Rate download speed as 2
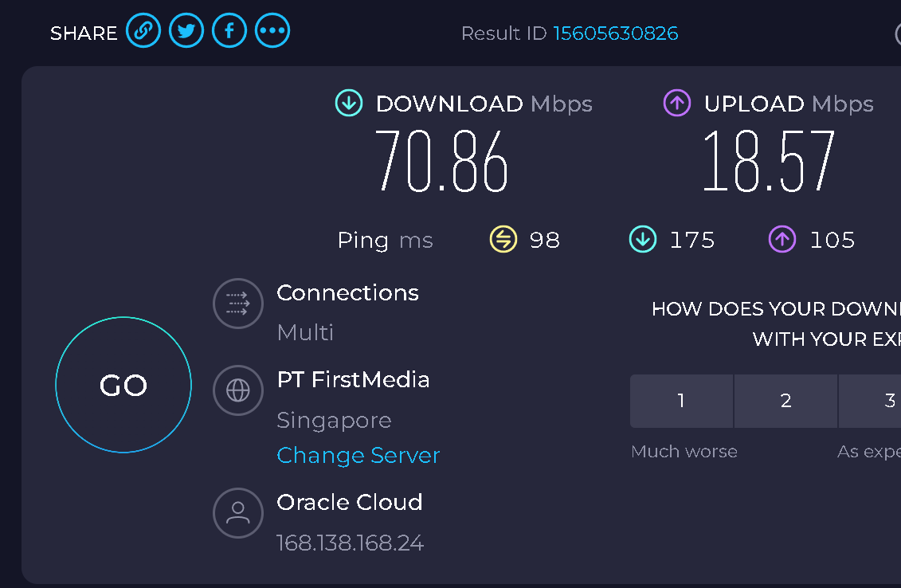 (785, 401)
